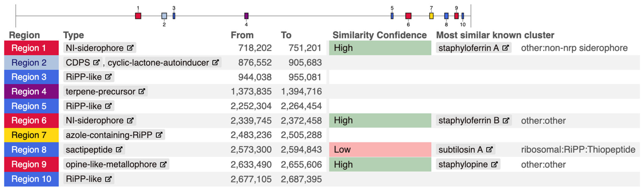Image resolution: width=644 pixels, height=192 pixels.
Task: Click yellow region 7 marker on map
Action: click(x=431, y=16)
